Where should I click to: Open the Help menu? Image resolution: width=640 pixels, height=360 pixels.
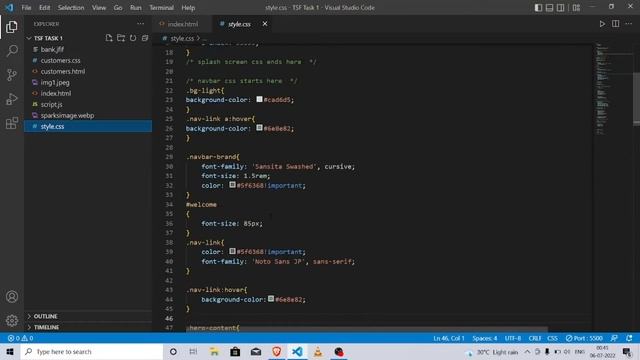(188, 8)
